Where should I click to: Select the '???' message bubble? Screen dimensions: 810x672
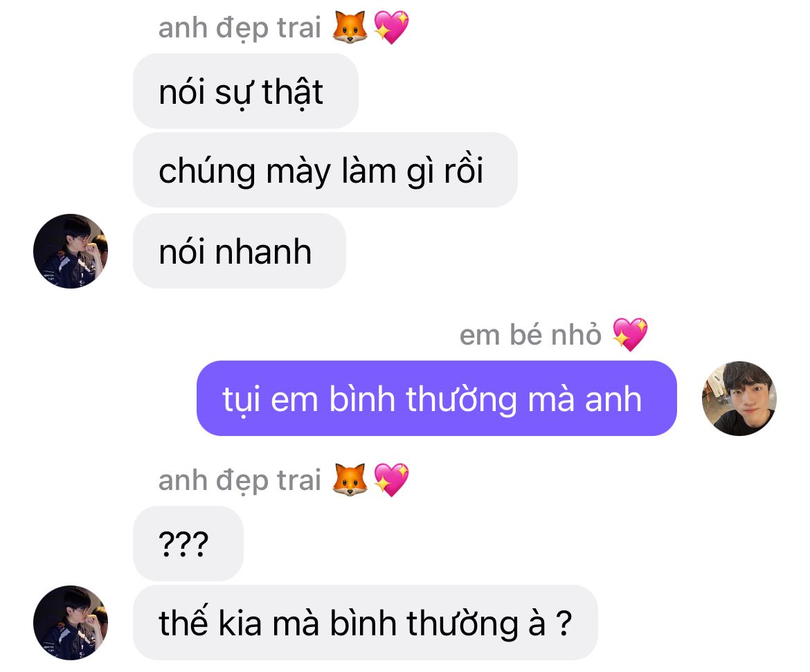coord(188,543)
